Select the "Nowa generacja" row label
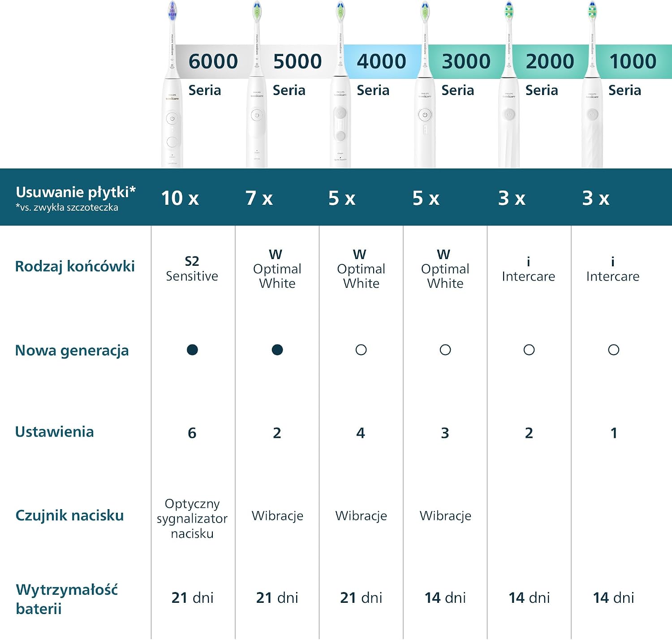This screenshot has width=672, height=640. click(72, 350)
